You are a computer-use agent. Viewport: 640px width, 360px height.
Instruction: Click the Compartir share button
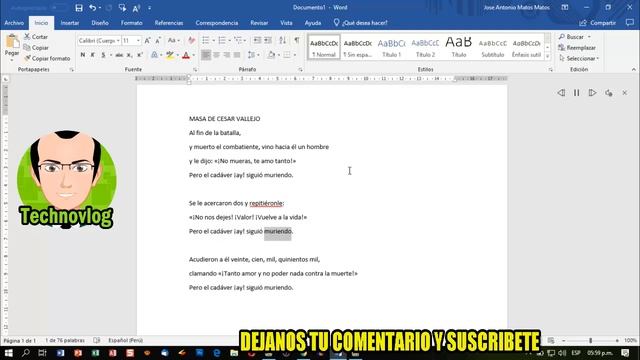pyautogui.click(x=597, y=23)
